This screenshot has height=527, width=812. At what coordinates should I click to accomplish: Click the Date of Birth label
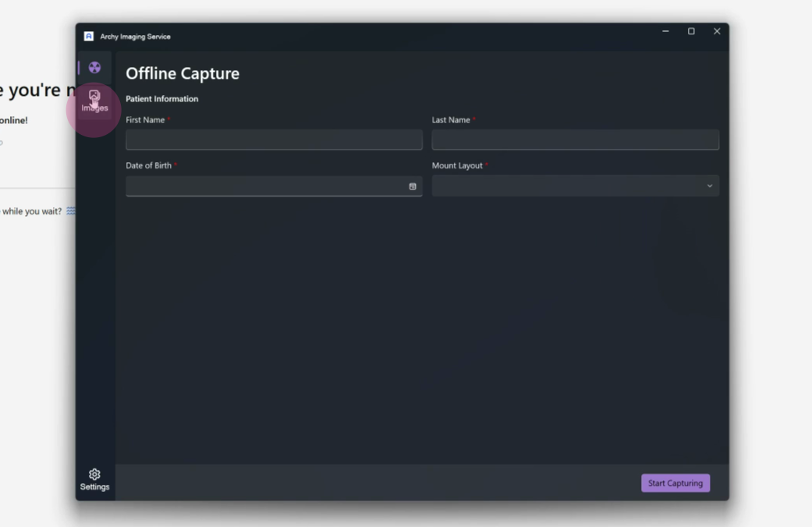click(148, 165)
